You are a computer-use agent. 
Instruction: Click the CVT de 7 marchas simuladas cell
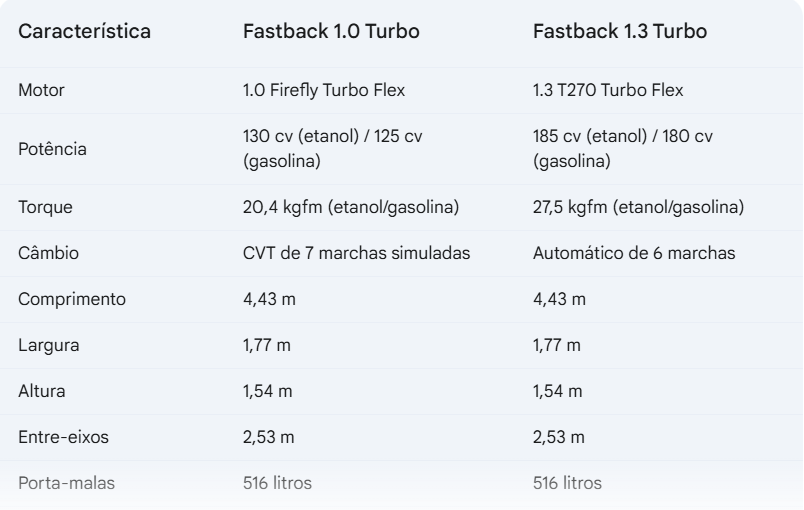[356, 253]
